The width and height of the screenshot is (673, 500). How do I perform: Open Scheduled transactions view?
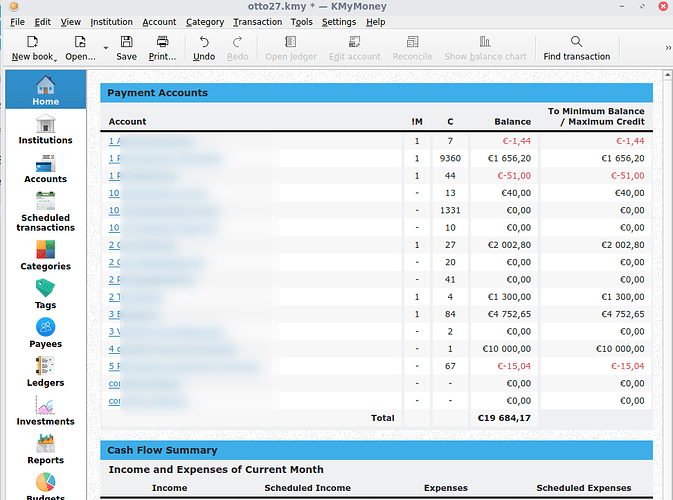click(x=45, y=211)
